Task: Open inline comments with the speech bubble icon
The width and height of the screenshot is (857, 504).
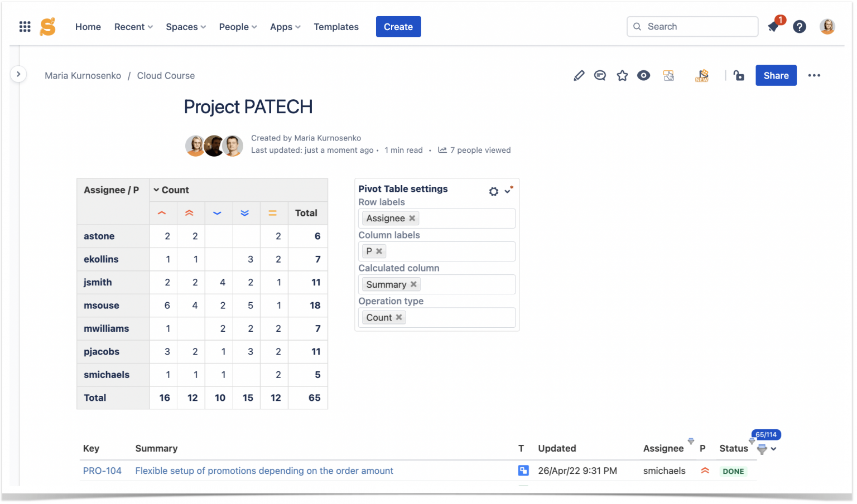Action: point(600,75)
